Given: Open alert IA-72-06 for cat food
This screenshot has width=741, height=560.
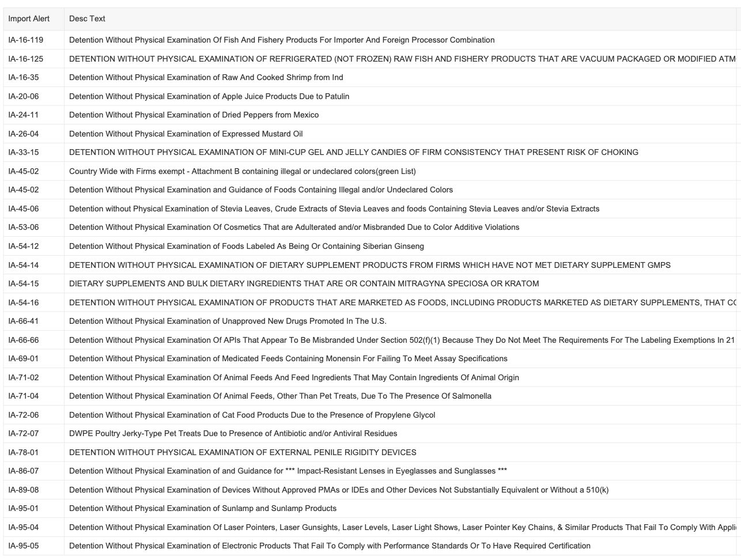Looking at the screenshot, I should click(x=24, y=415).
